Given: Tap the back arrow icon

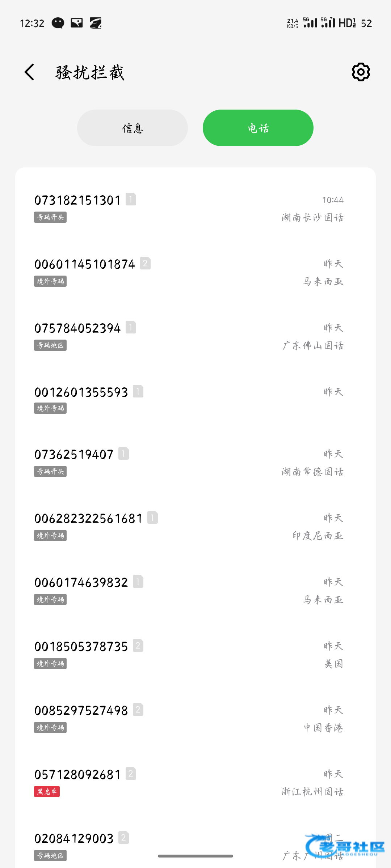Looking at the screenshot, I should point(30,72).
